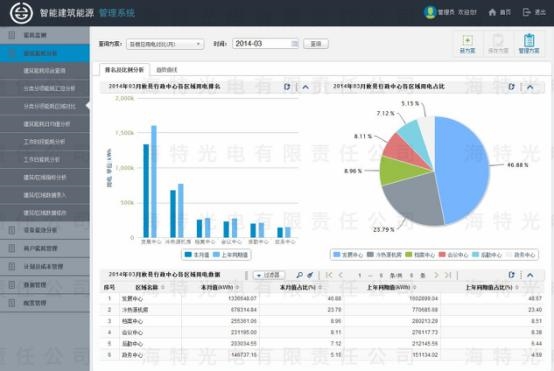This screenshot has width=554, height=371.
Task: Click the home icon in the header
Action: tap(492, 12)
